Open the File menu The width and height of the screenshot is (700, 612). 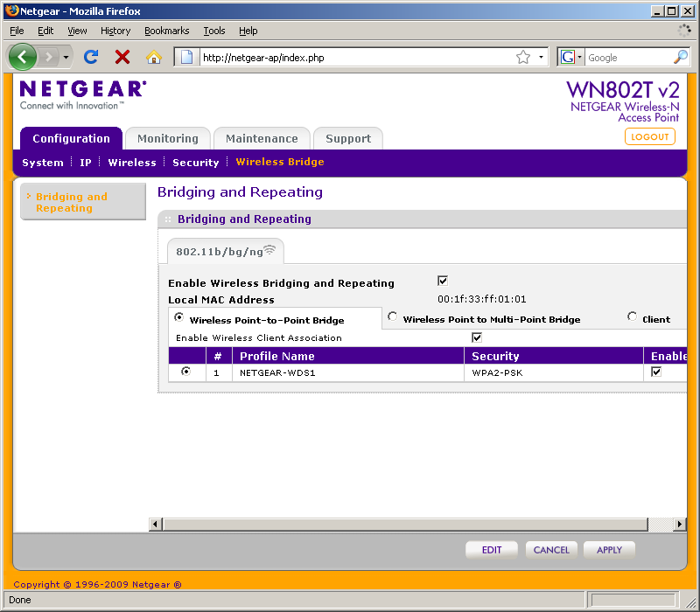click(x=17, y=31)
